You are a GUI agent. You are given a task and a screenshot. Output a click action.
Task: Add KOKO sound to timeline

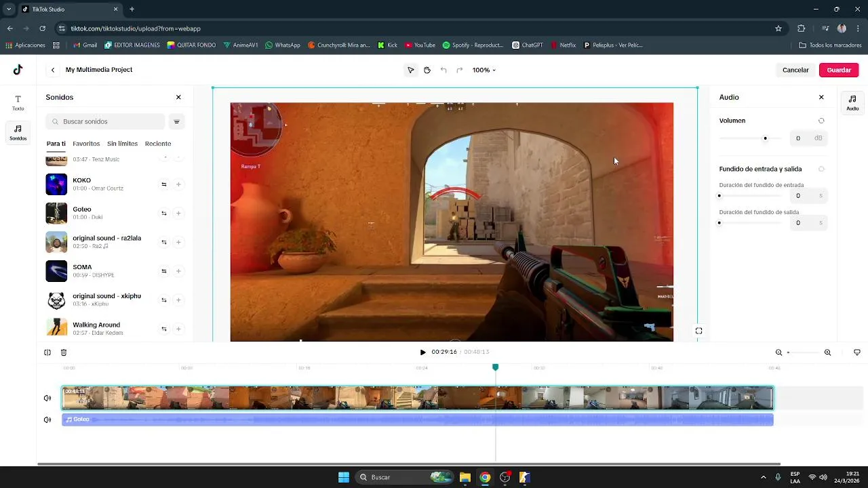(x=178, y=184)
